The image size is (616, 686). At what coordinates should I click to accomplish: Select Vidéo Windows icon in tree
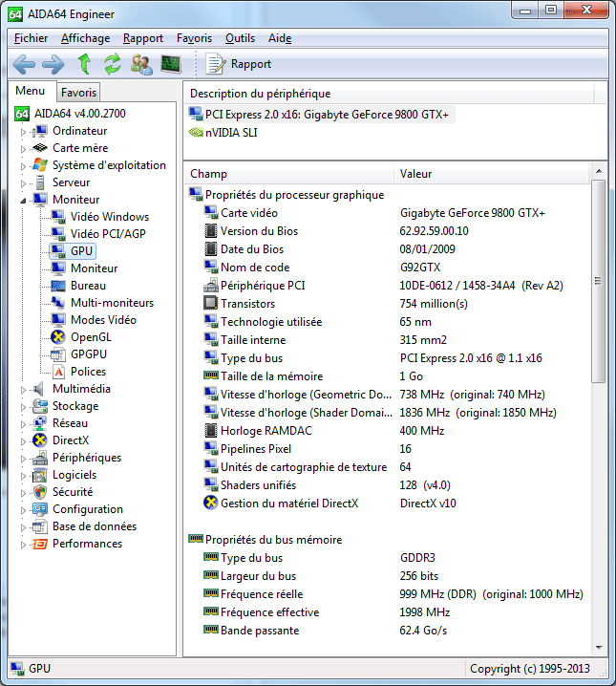tap(58, 217)
